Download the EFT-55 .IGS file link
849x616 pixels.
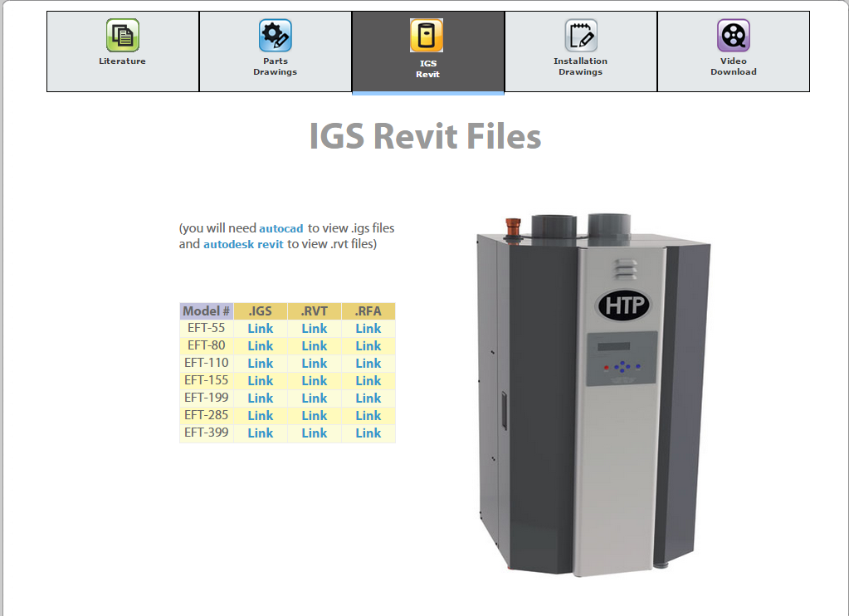(260, 328)
